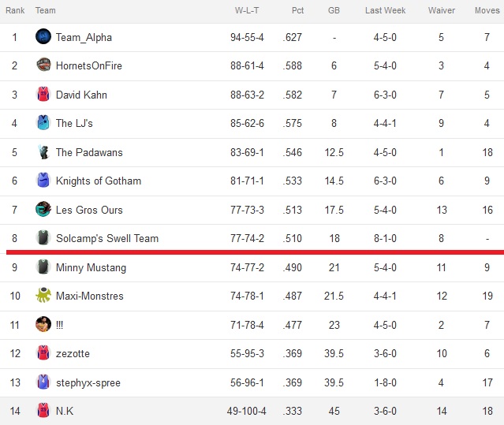The height and width of the screenshot is (425, 504).
Task: Click the W-L-T column header
Action: [247, 10]
